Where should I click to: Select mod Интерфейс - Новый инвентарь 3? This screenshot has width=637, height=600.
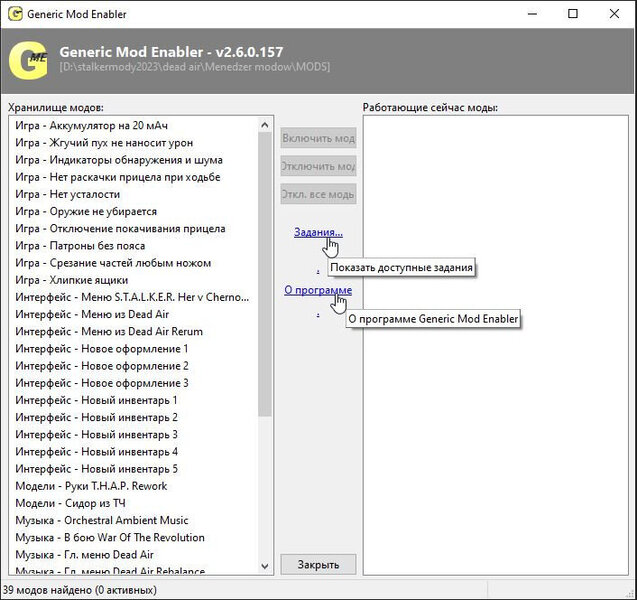tap(96, 435)
